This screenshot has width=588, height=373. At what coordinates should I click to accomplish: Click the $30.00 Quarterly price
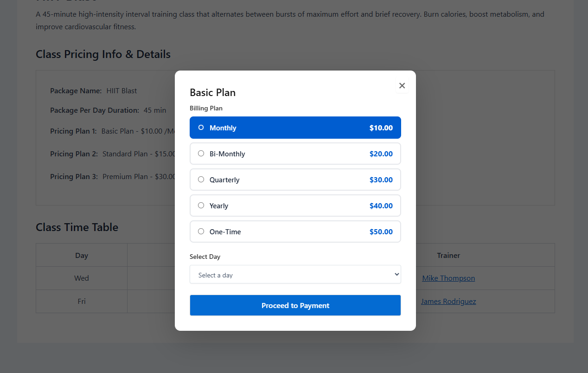[381, 180]
